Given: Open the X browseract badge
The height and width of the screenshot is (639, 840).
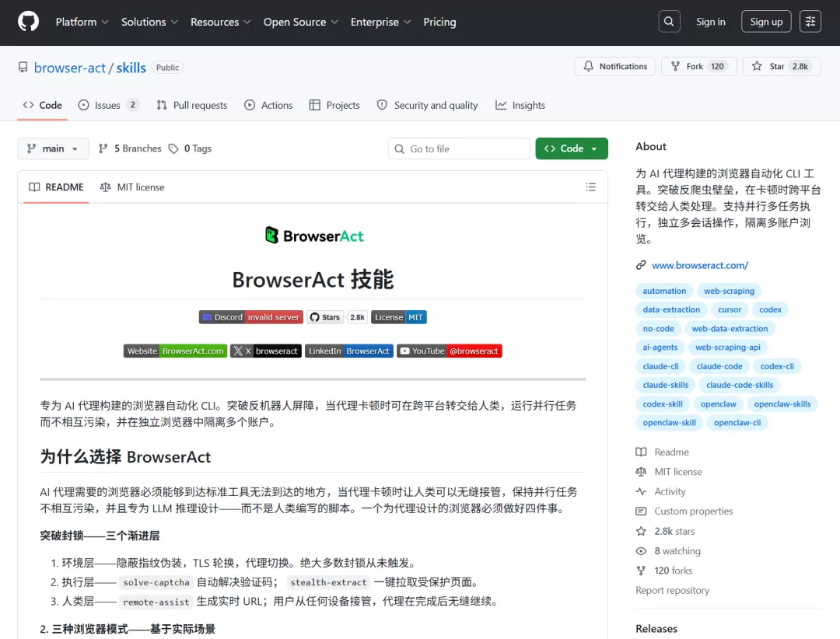Looking at the screenshot, I should tap(266, 351).
